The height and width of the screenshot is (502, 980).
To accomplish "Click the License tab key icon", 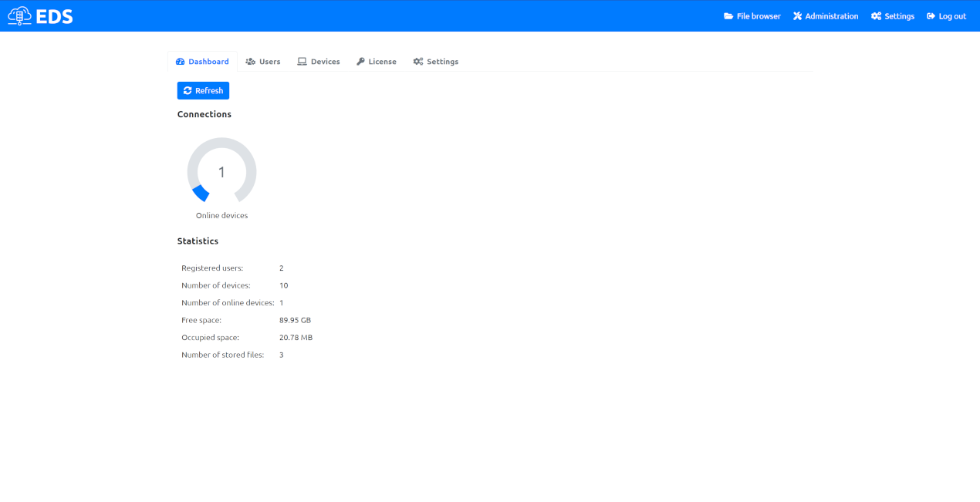I will 360,62.
